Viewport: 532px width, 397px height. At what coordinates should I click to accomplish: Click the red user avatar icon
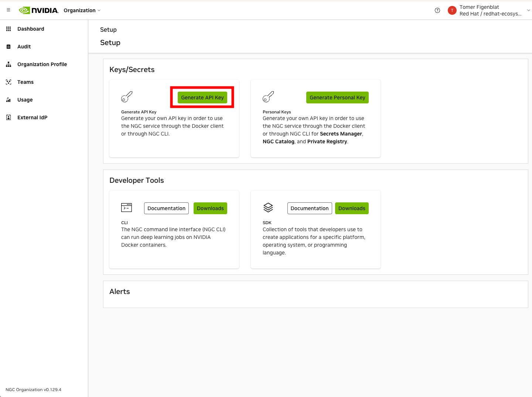pos(451,10)
